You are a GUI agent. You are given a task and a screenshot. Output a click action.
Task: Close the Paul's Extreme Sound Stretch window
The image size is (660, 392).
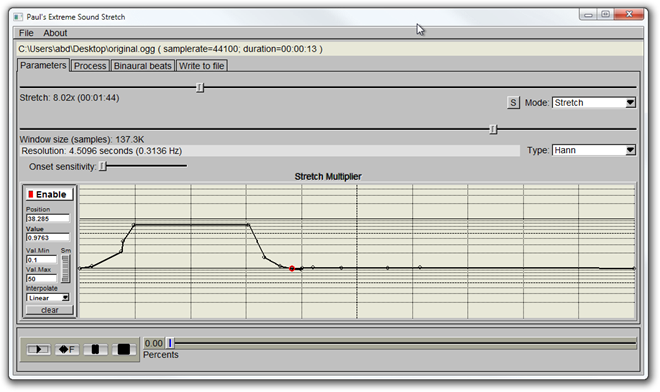pos(629,15)
